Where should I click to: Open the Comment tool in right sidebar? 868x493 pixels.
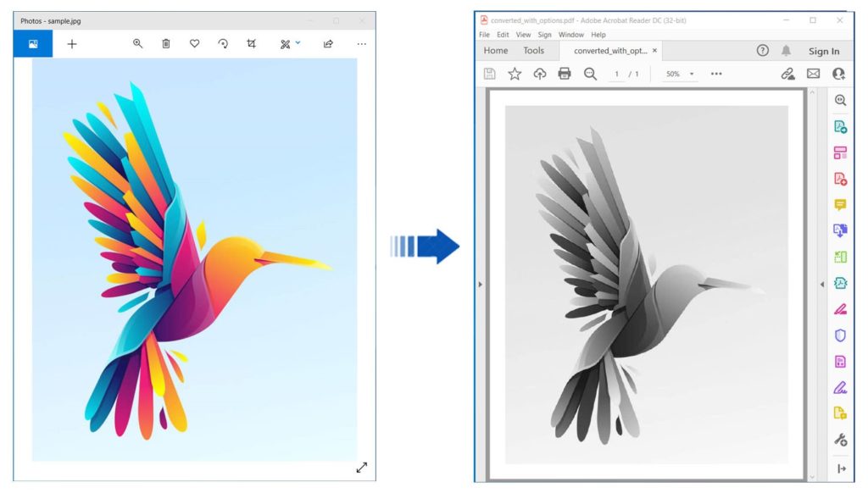840,205
